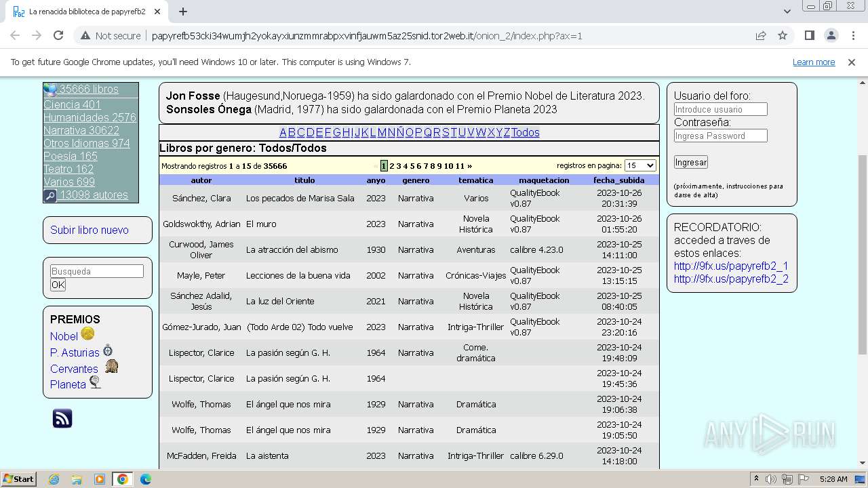Click the Cervantes bust icon
This screenshot has height=488, width=868.
pyautogui.click(x=111, y=366)
